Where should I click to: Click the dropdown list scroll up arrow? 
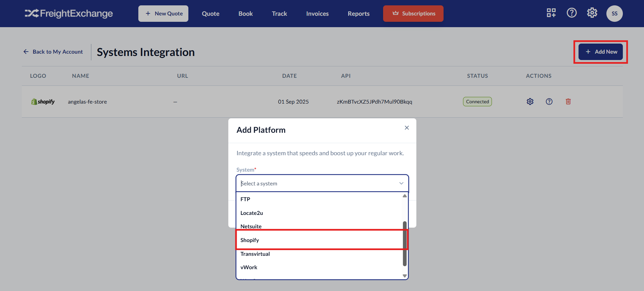pyautogui.click(x=405, y=196)
